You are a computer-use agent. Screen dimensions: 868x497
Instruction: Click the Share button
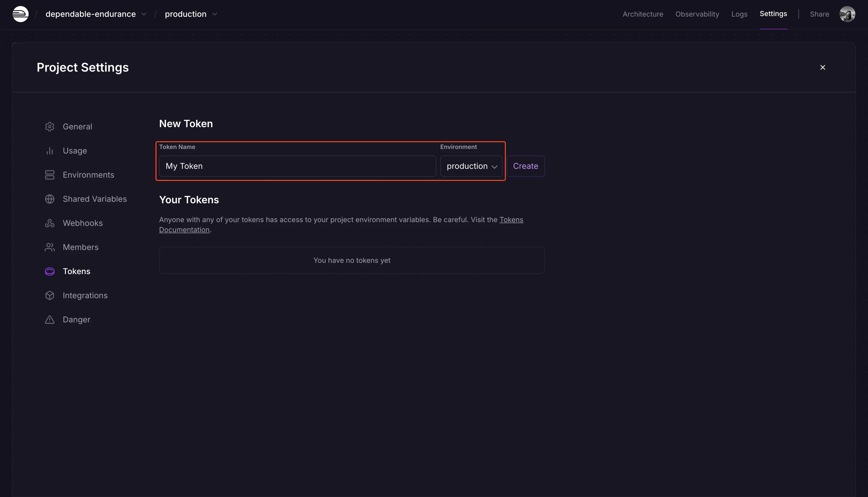[819, 14]
